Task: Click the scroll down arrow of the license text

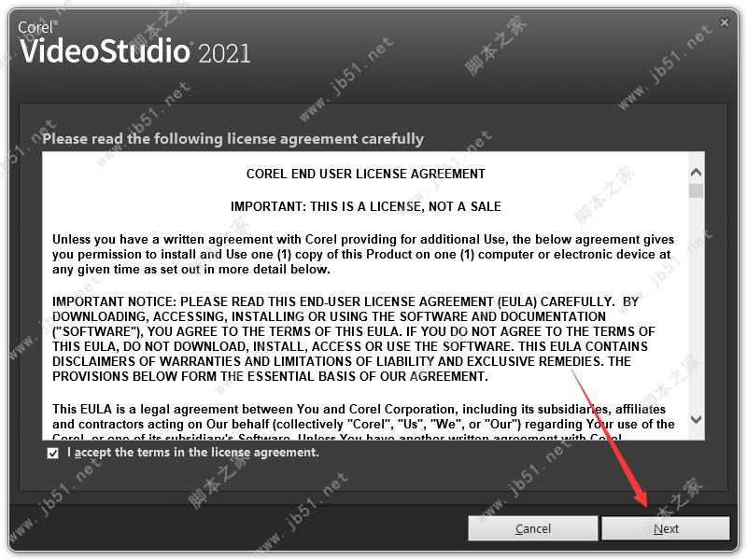Action: [696, 419]
